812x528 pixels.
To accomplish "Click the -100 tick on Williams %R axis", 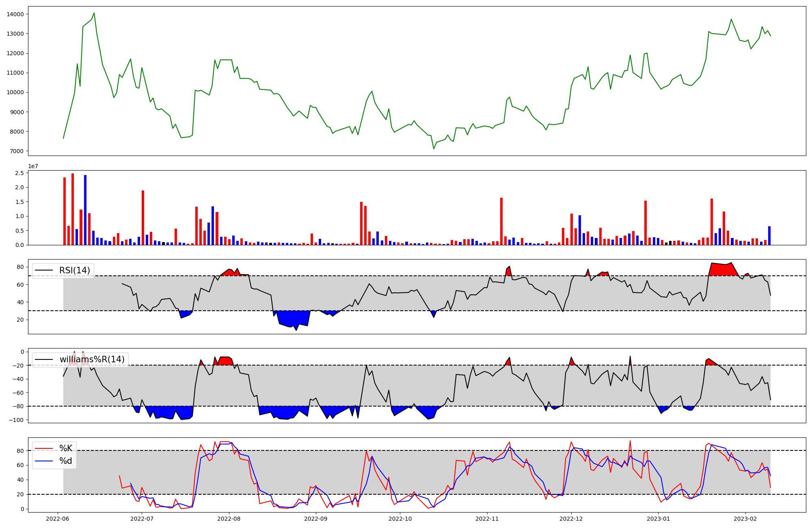I will (16, 420).
